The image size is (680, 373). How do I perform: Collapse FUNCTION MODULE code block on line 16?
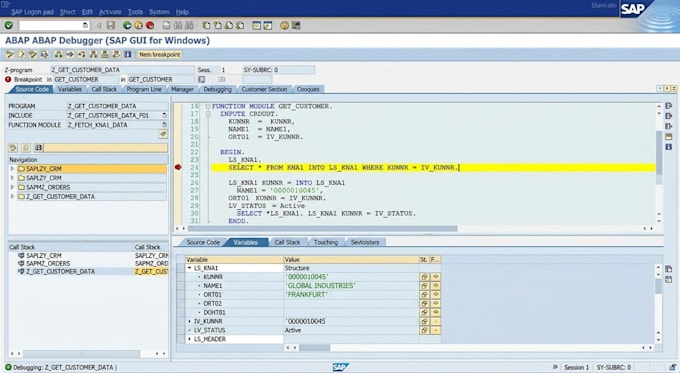point(208,106)
